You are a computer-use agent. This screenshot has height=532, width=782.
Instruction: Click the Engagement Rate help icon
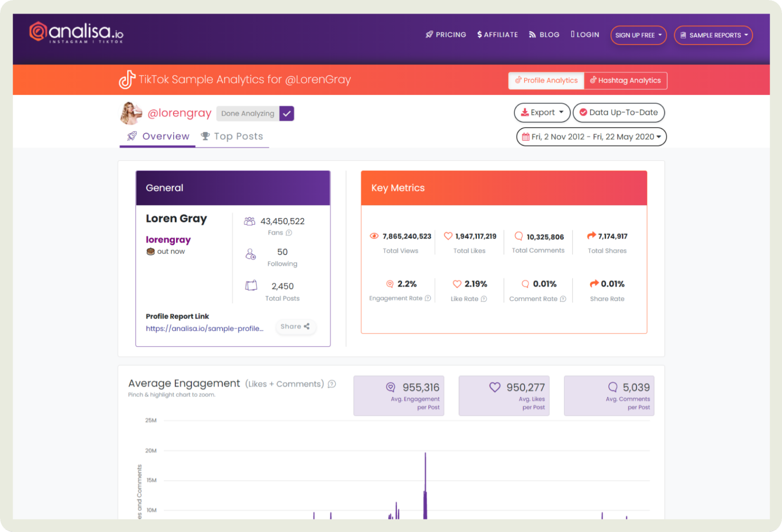[x=428, y=298]
